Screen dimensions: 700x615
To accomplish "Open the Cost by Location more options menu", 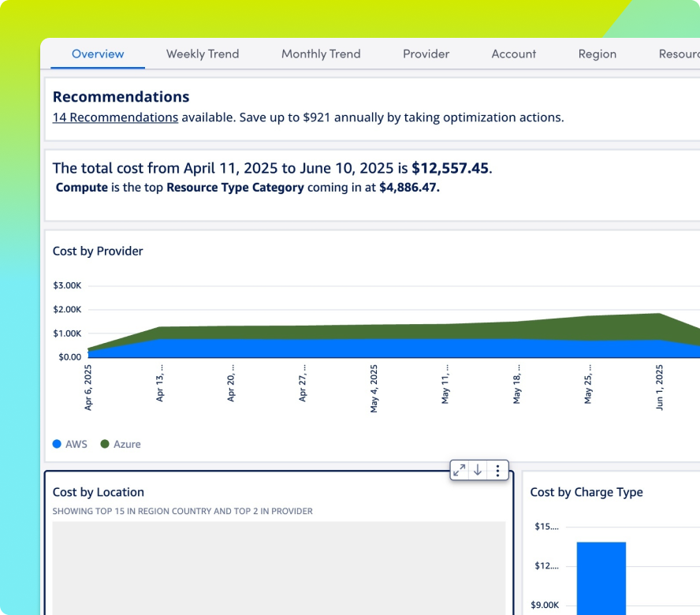I will pyautogui.click(x=497, y=470).
